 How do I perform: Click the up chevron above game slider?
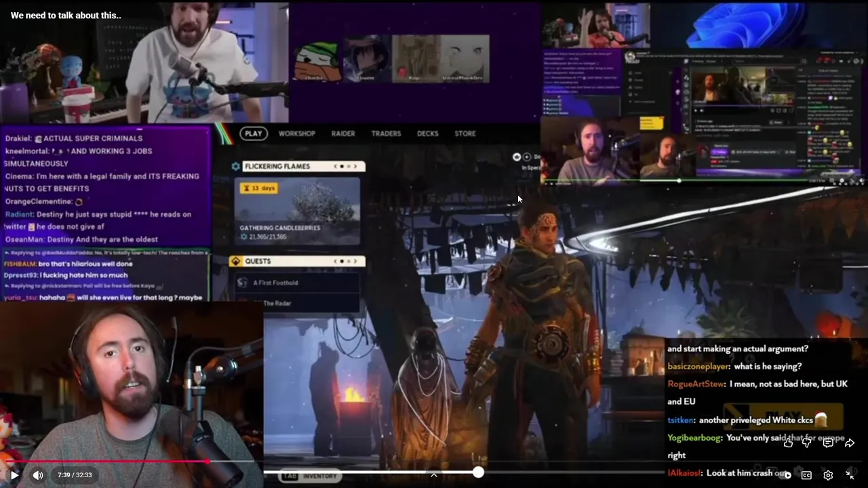(x=434, y=474)
